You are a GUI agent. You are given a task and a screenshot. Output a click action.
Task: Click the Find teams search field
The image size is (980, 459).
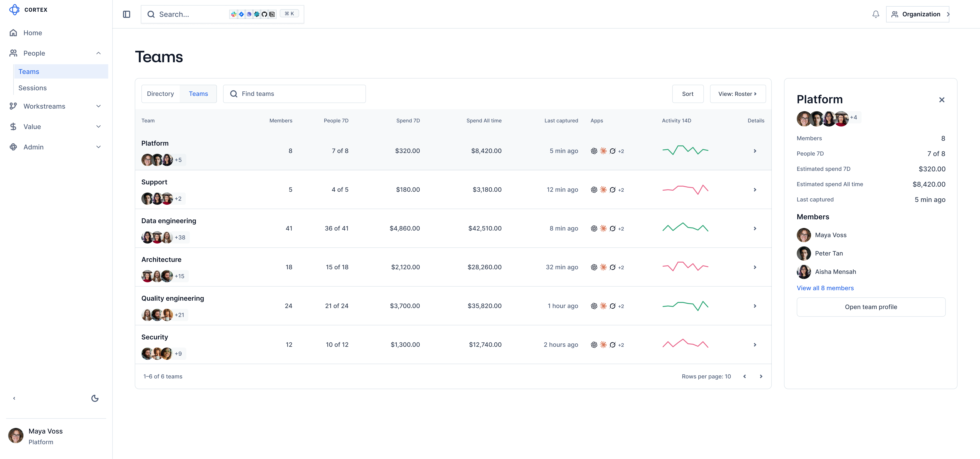point(295,94)
